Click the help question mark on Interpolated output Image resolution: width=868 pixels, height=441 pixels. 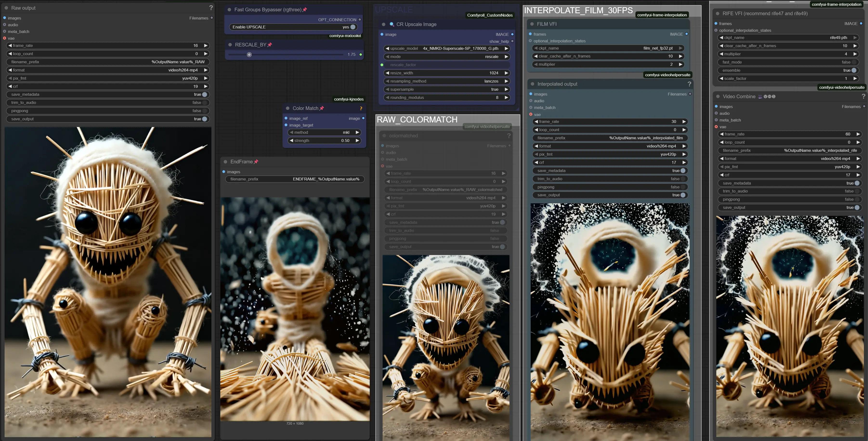[x=689, y=84]
